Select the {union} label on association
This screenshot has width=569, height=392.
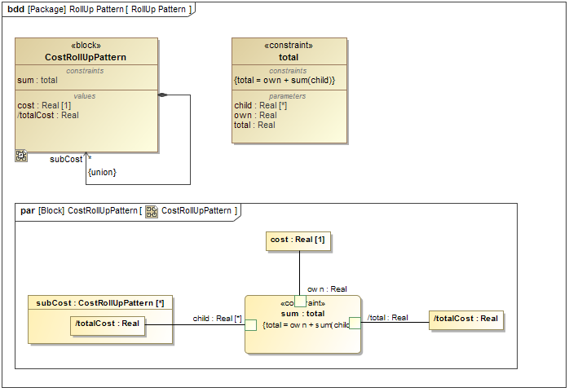coord(102,172)
